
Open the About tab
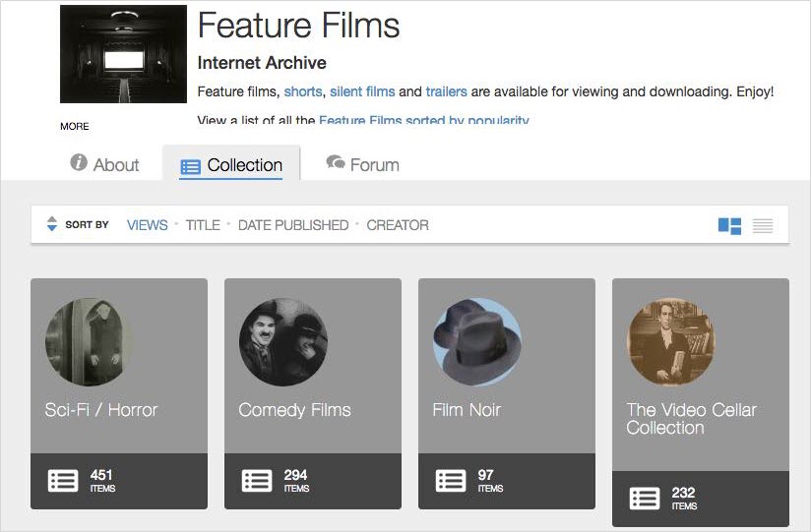pos(104,164)
